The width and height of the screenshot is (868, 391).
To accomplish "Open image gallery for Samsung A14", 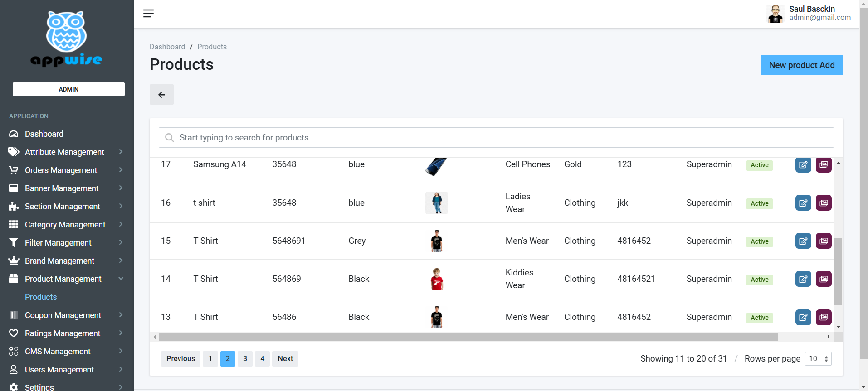I will coord(824,164).
